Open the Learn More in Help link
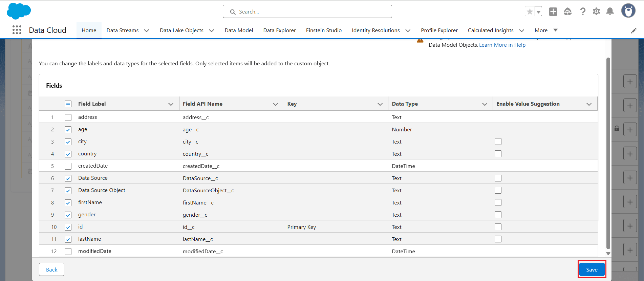 click(x=502, y=45)
